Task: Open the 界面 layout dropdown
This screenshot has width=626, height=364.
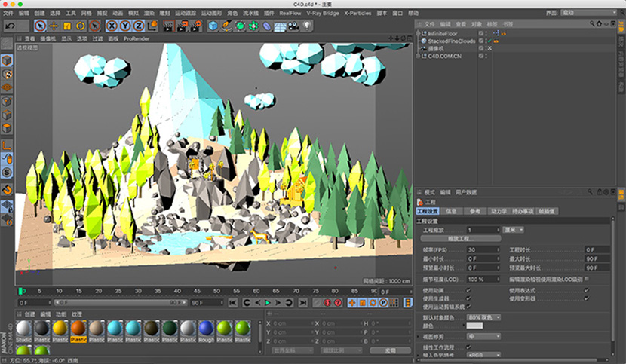Action: 588,13
